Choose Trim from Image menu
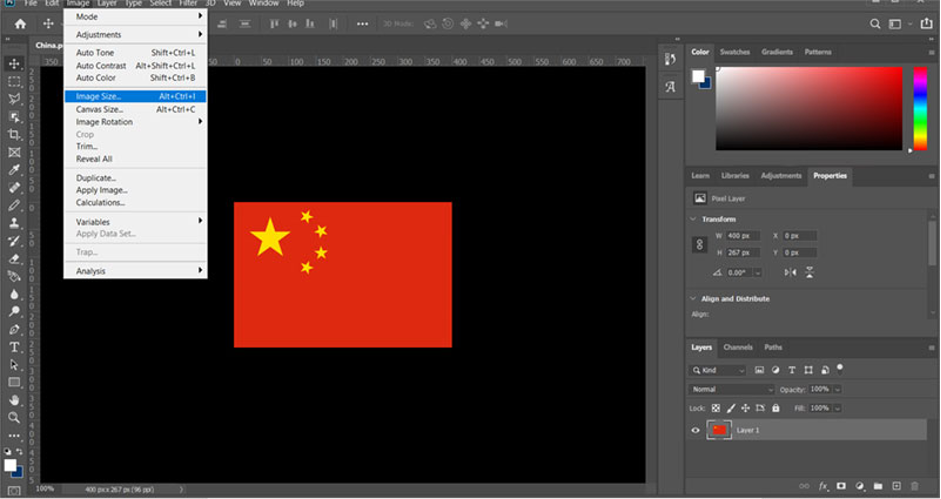The image size is (941, 499). click(136, 147)
